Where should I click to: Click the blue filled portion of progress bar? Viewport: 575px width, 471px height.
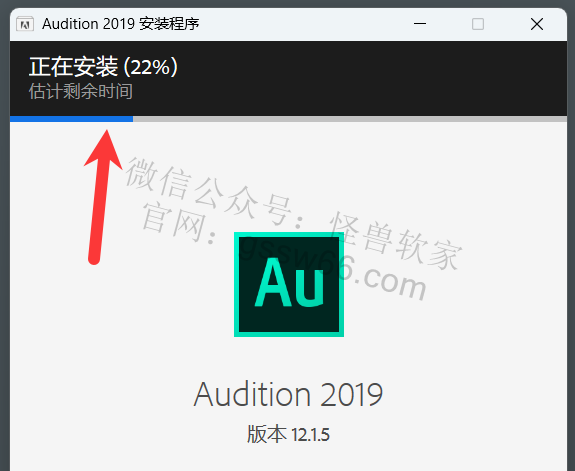click(71, 119)
